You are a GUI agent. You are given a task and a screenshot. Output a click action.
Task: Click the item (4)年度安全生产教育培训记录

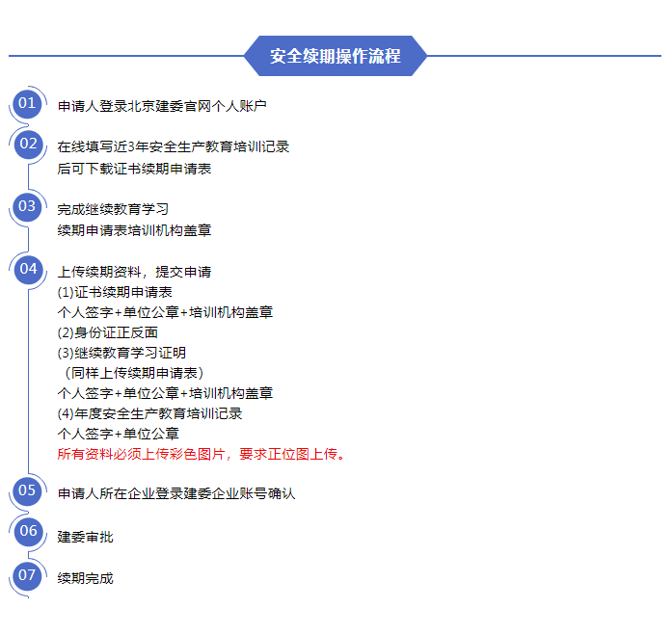click(x=149, y=413)
